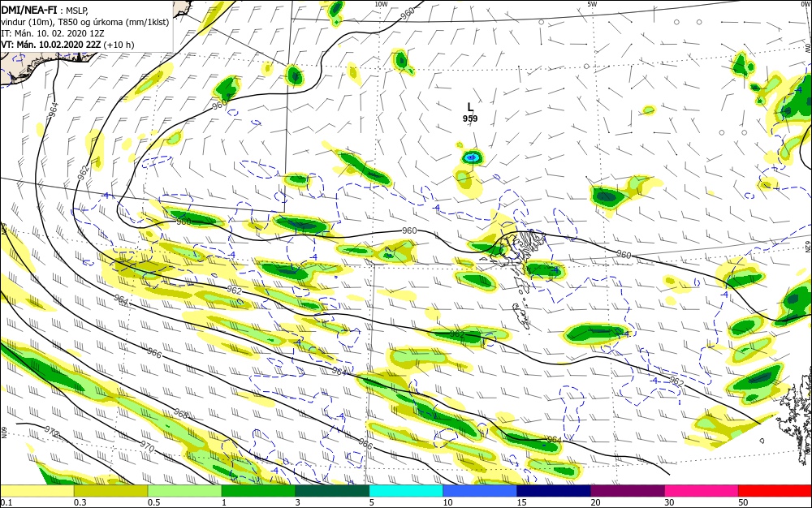The height and width of the screenshot is (508, 812).
Task: Click the 5W longitude label
Action: pyautogui.click(x=593, y=4)
